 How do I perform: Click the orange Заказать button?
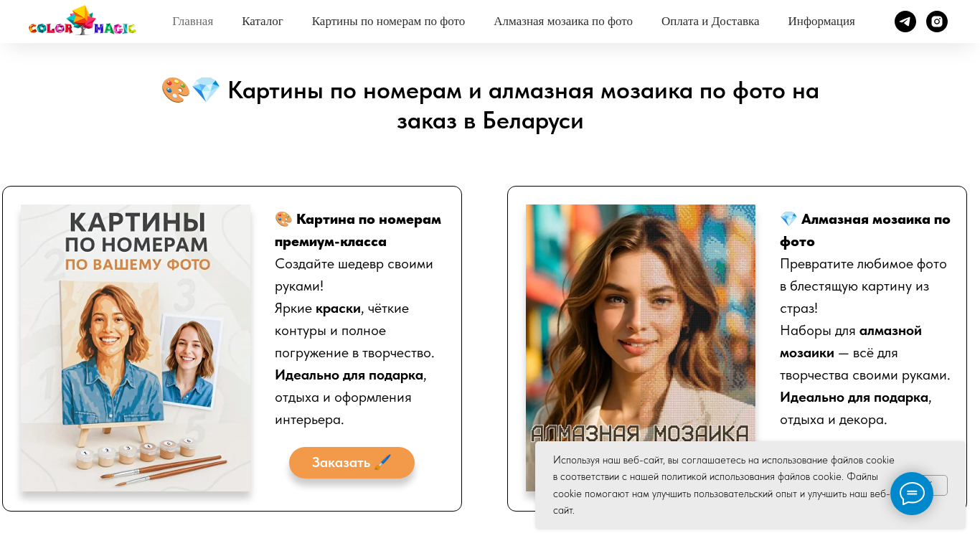click(x=352, y=463)
